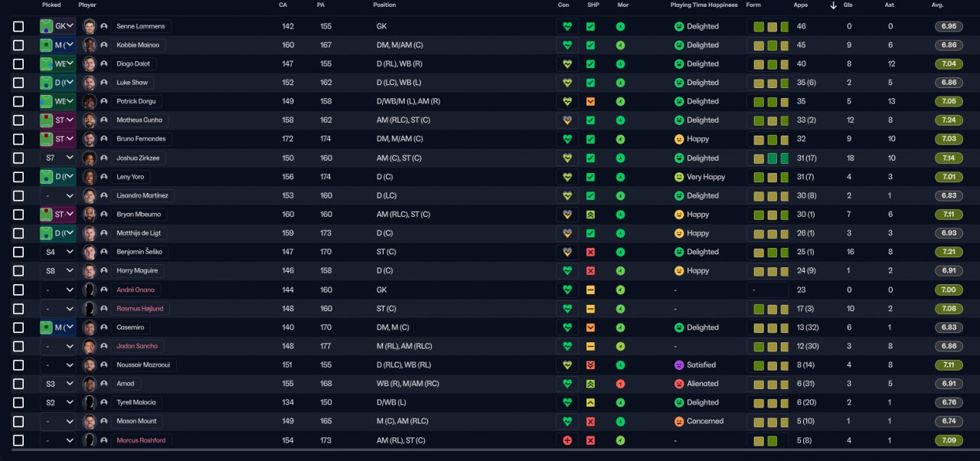Click Matheus Cunha's morale icon
Screen dimensions: 980x461
[x=620, y=120]
